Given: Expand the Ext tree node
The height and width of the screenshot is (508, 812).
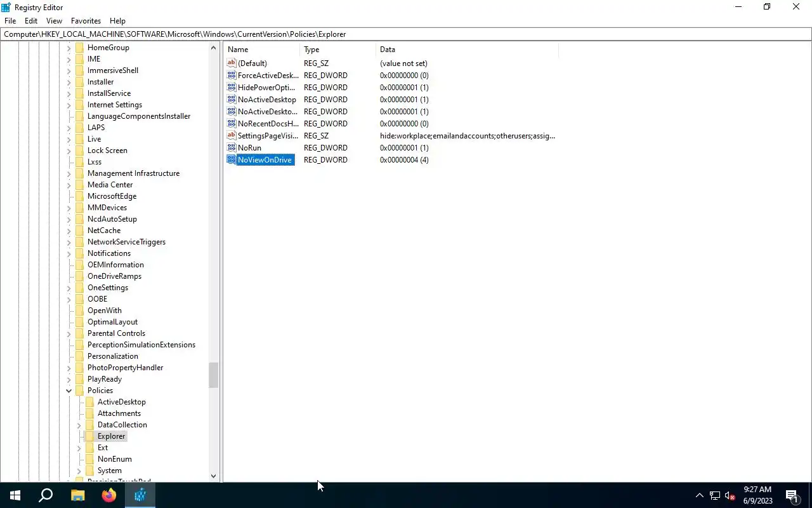Looking at the screenshot, I should (x=79, y=448).
